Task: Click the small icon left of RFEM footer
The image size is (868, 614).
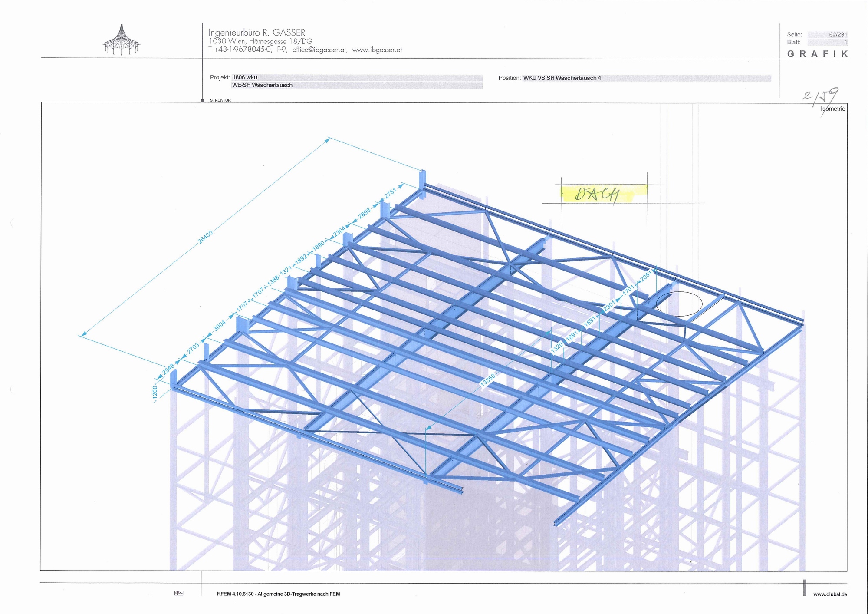Action: [178, 593]
